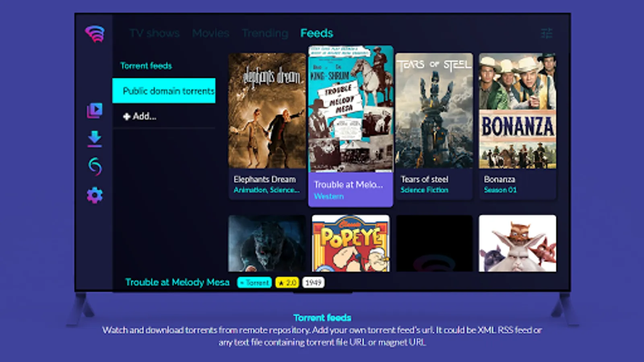The width and height of the screenshot is (644, 362).
Task: Click the app logo in the sidebar
Action: click(95, 34)
